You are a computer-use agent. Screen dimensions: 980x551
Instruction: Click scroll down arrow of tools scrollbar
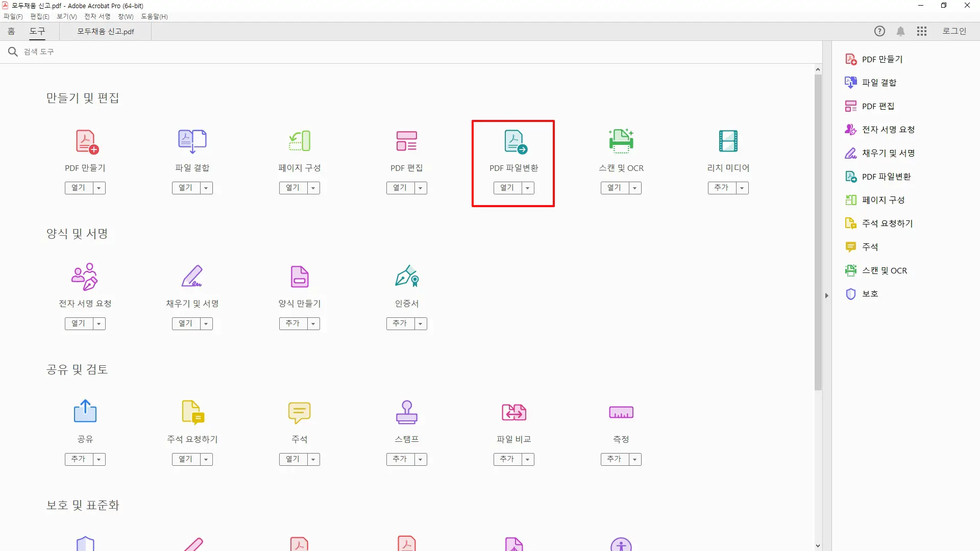(x=818, y=546)
